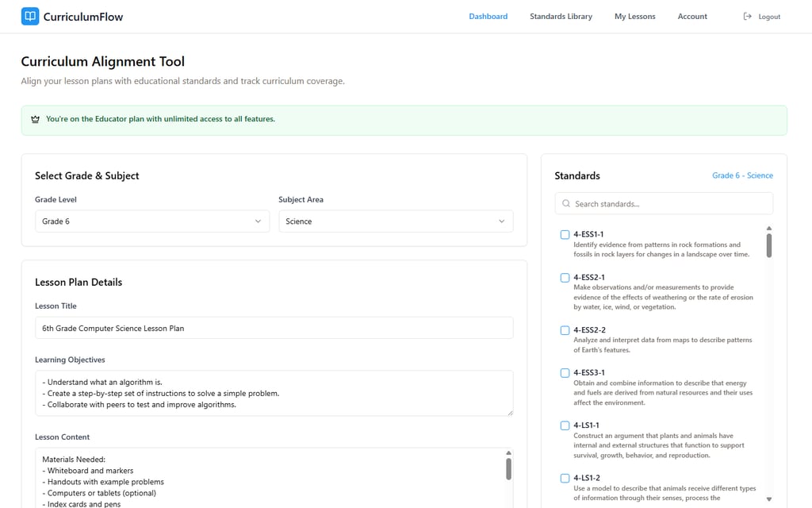Click the 4-LS1-2 standard code text
The height and width of the screenshot is (508, 812).
coord(587,478)
